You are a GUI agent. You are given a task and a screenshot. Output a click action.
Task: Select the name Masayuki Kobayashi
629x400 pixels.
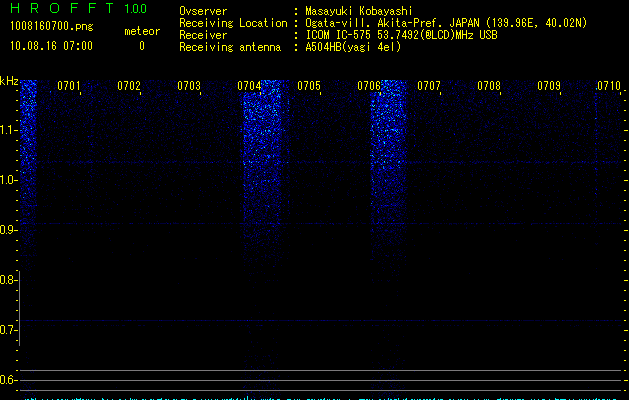[359, 11]
